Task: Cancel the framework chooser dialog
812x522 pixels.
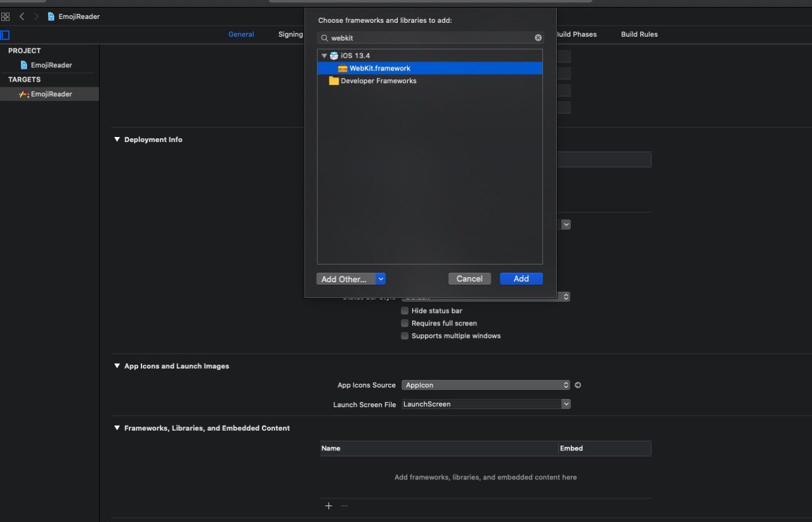Action: point(469,279)
